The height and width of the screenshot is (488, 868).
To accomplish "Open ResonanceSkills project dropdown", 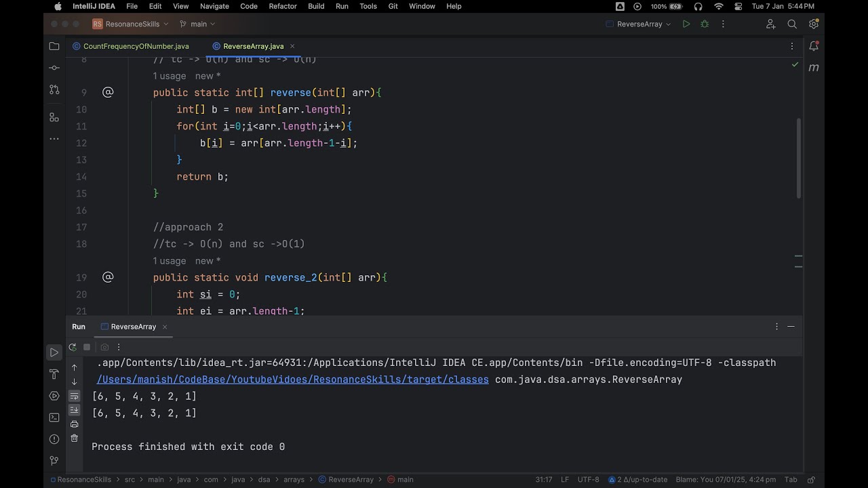I will (x=131, y=24).
